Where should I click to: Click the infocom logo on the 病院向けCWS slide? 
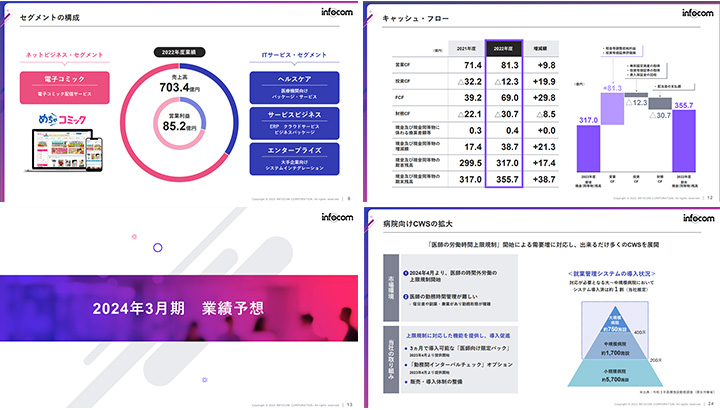click(698, 218)
